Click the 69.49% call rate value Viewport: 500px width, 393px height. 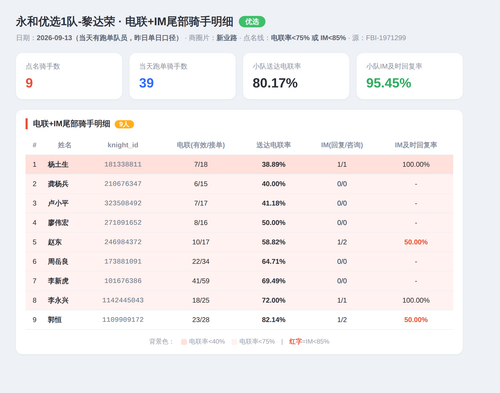pos(273,281)
